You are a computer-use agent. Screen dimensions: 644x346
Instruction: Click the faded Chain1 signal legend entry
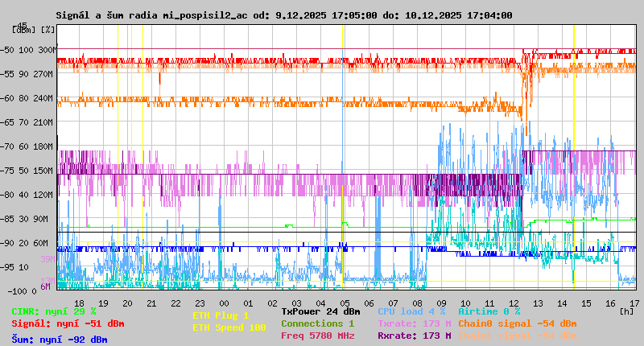pyautogui.click(x=517, y=336)
